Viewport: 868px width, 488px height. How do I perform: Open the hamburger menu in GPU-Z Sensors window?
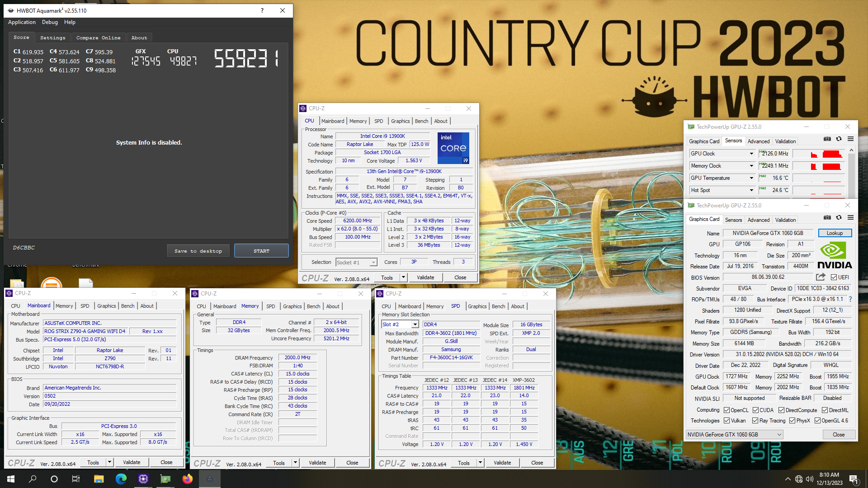850,139
